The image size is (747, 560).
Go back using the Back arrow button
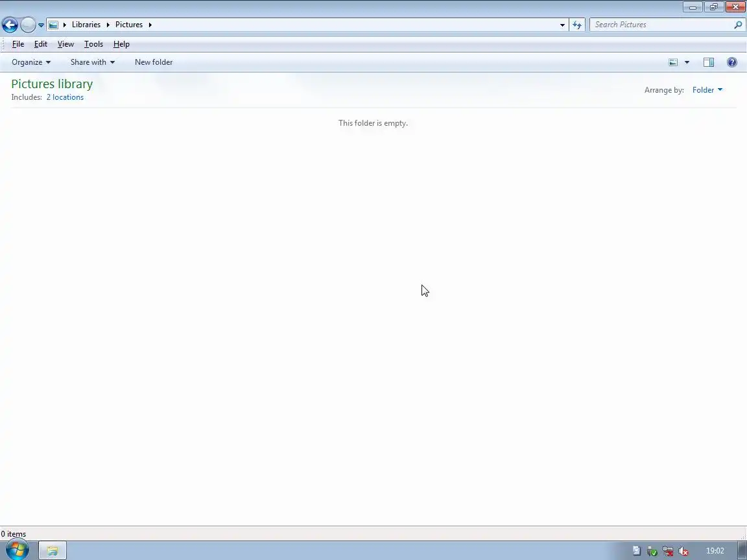click(x=10, y=25)
